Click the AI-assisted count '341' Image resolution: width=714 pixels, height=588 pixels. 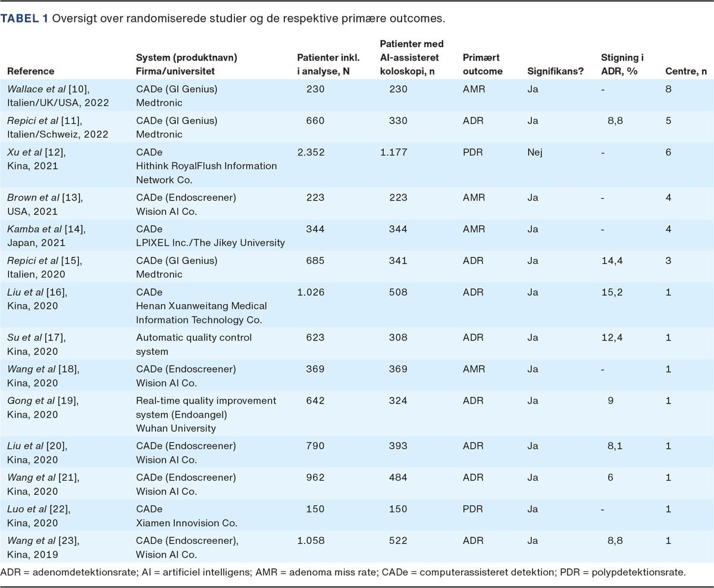click(x=399, y=260)
